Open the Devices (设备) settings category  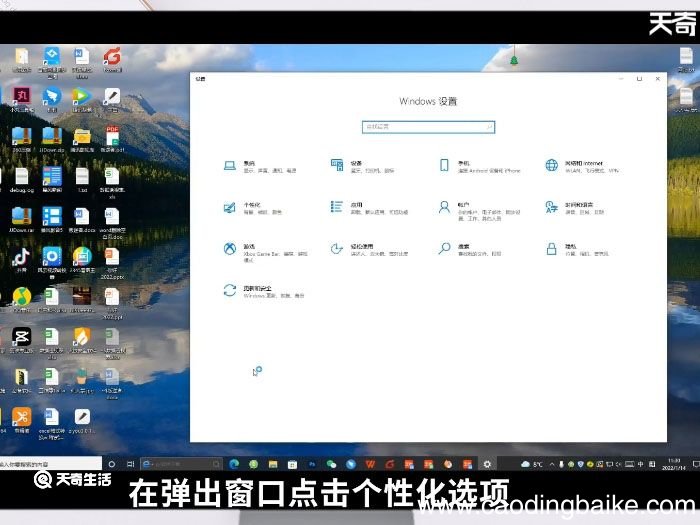(362, 166)
